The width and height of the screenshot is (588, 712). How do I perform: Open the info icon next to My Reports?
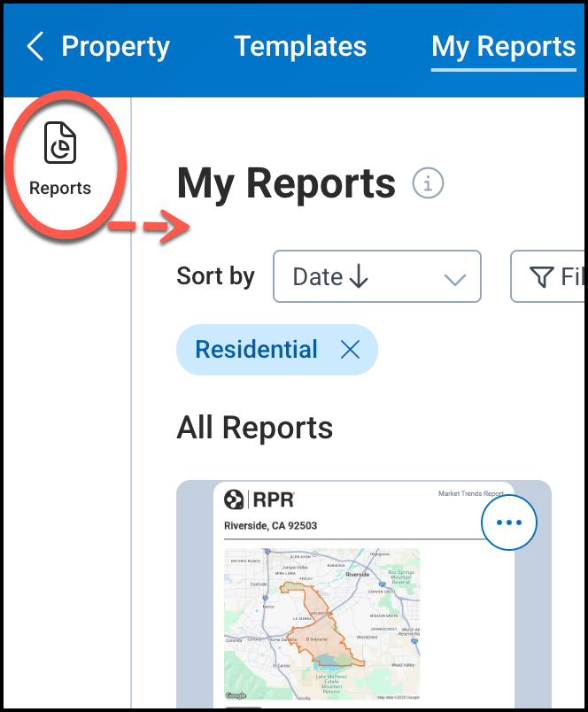click(428, 184)
